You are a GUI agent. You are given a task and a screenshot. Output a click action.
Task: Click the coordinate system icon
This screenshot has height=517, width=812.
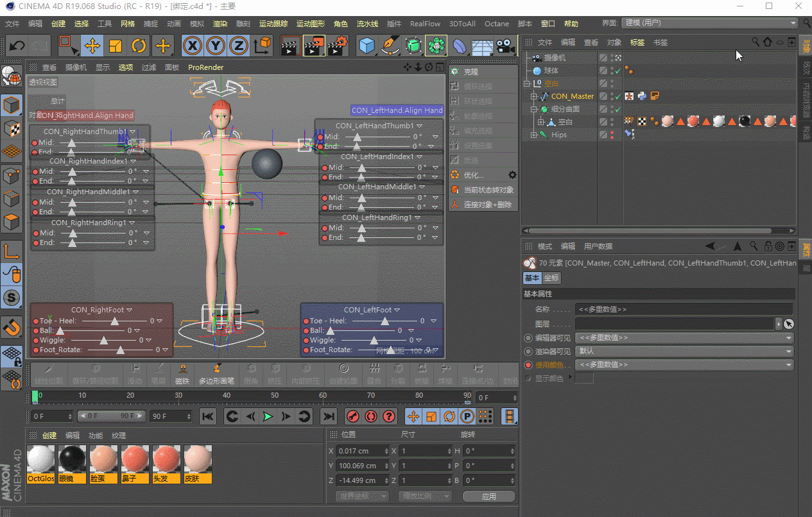point(263,46)
